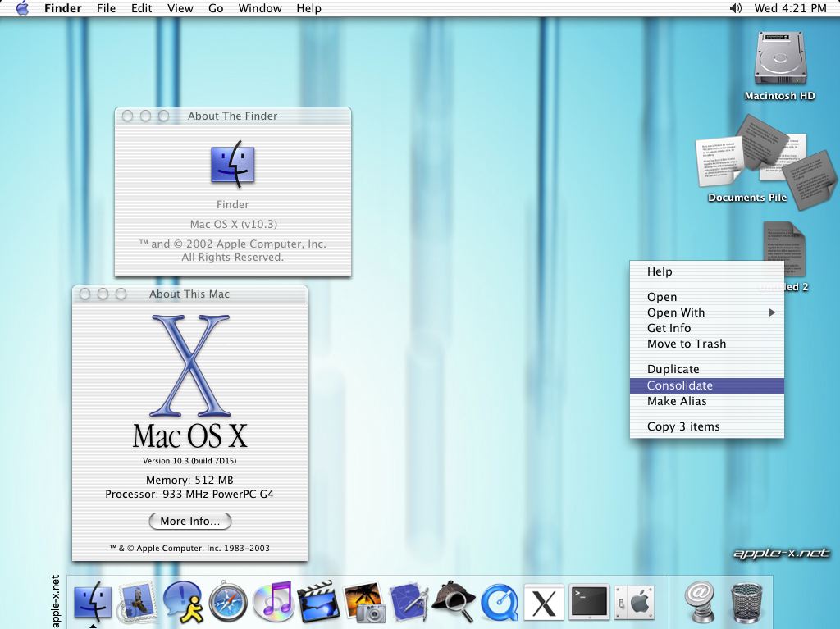Launch iMovie clapperboard icon
The width and height of the screenshot is (840, 629).
[x=317, y=603]
